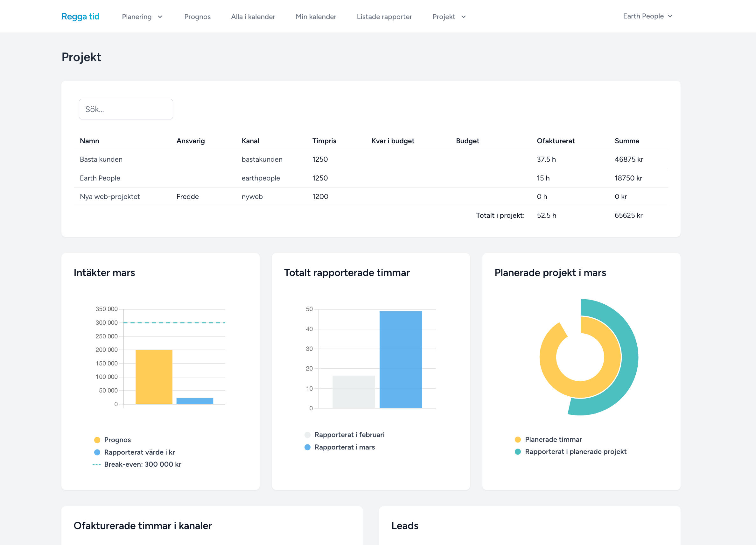Click Rapporterat i planerade projekt legend dot

tap(518, 452)
